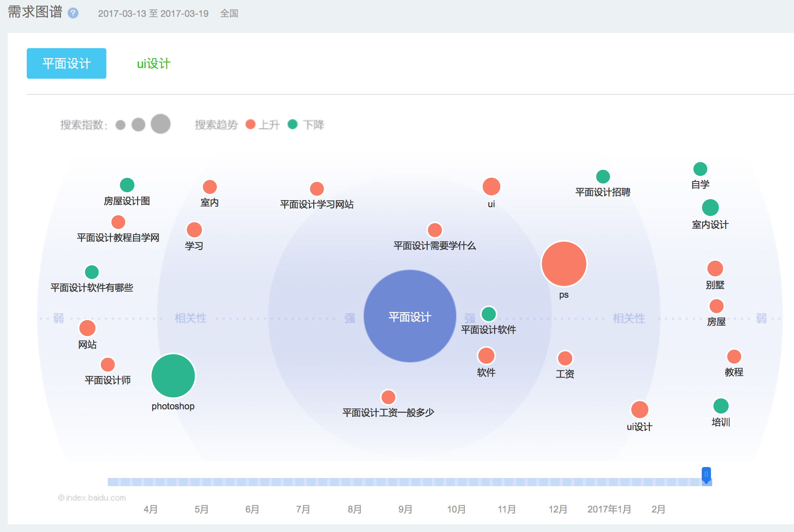Screen dimensions: 794x532
Task: Click the red 工资 bubble
Action: point(565,358)
